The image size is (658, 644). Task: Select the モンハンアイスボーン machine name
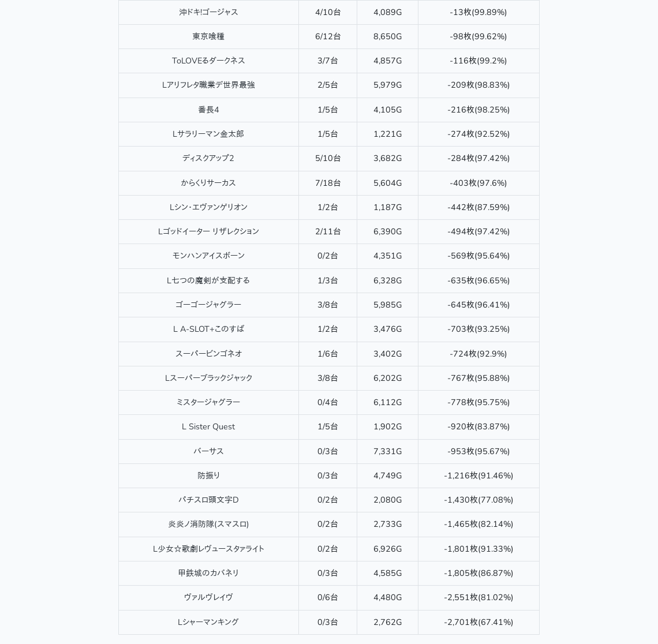click(x=208, y=256)
